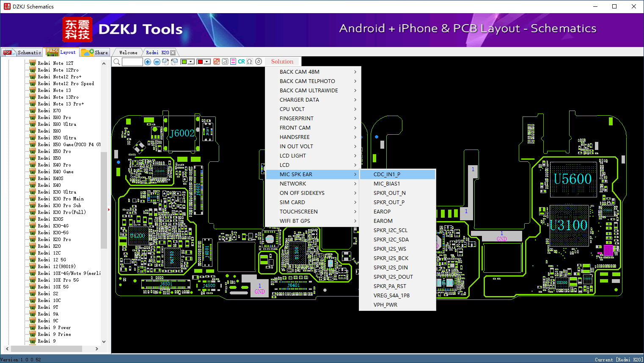Click the U5600 chip on the PCB
Screen dimensions: 644x363
click(573, 179)
